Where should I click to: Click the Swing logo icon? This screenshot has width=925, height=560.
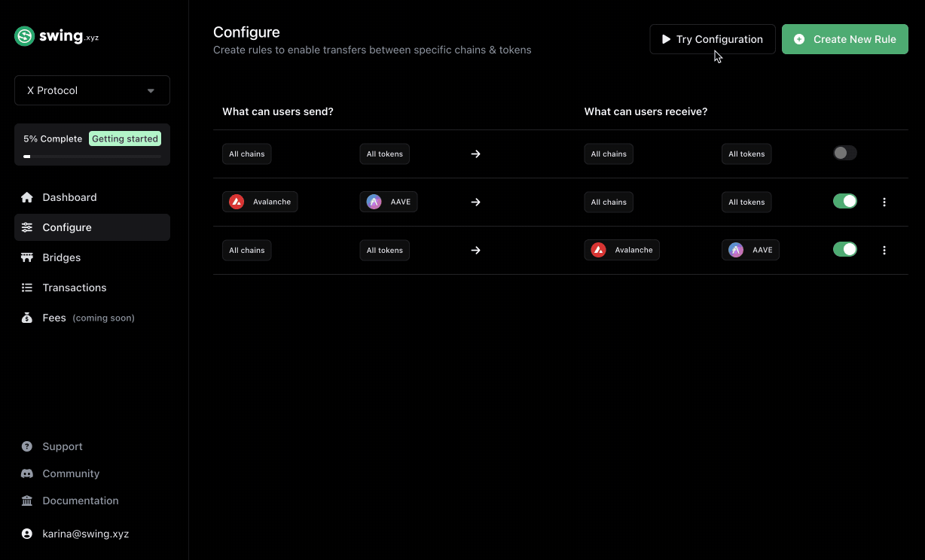coord(25,36)
